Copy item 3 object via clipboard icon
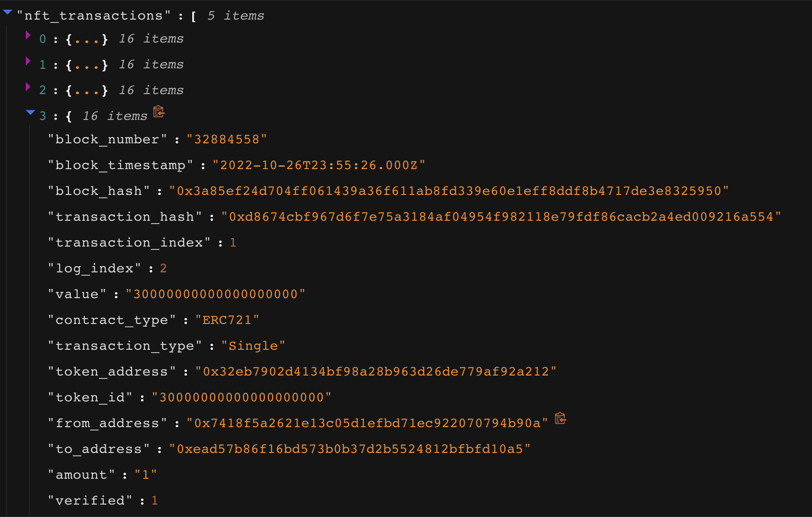This screenshot has height=517, width=812. click(x=159, y=112)
